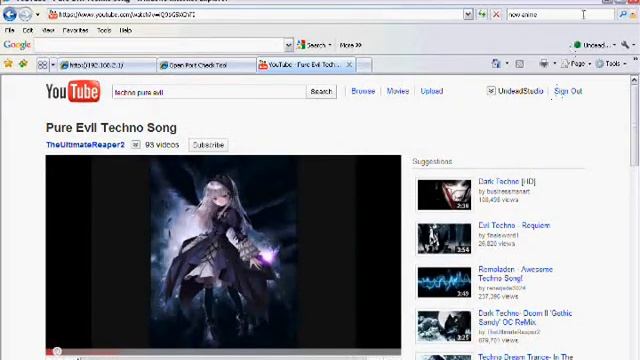Open the Help menu

(126, 30)
